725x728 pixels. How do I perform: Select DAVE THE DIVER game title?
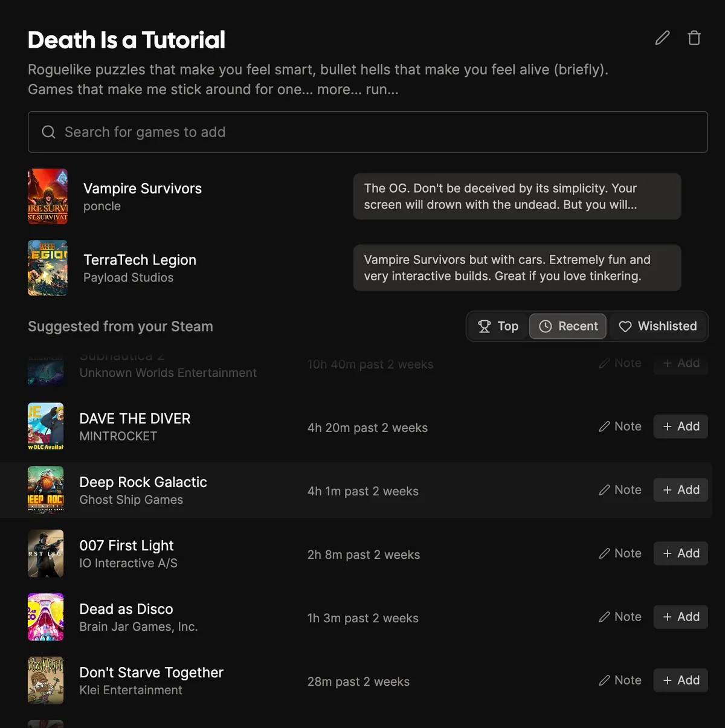coord(135,419)
